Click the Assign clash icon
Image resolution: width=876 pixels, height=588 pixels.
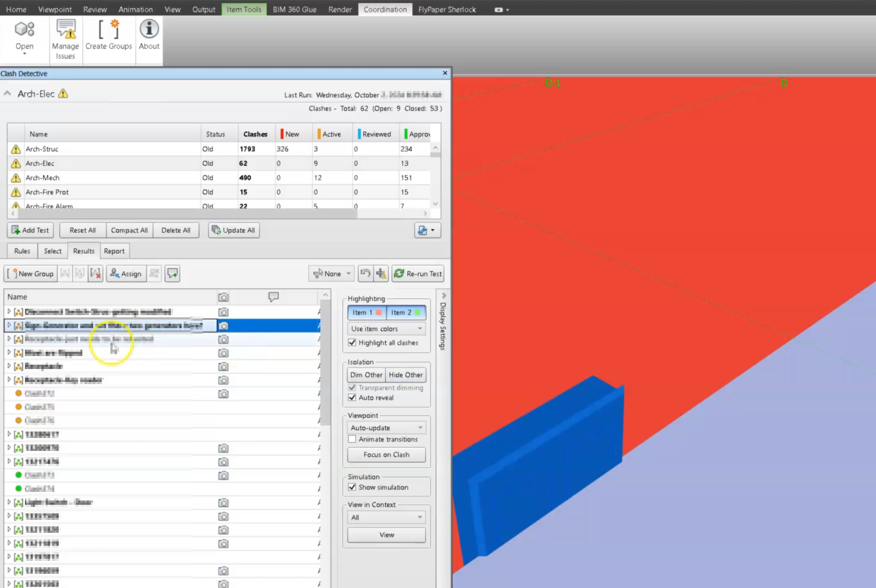click(x=115, y=273)
